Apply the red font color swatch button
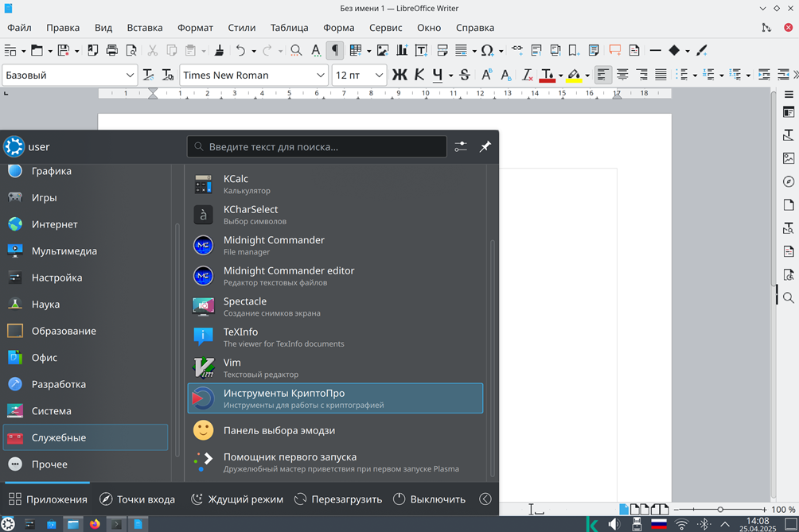The height and width of the screenshot is (532, 799). 548,76
